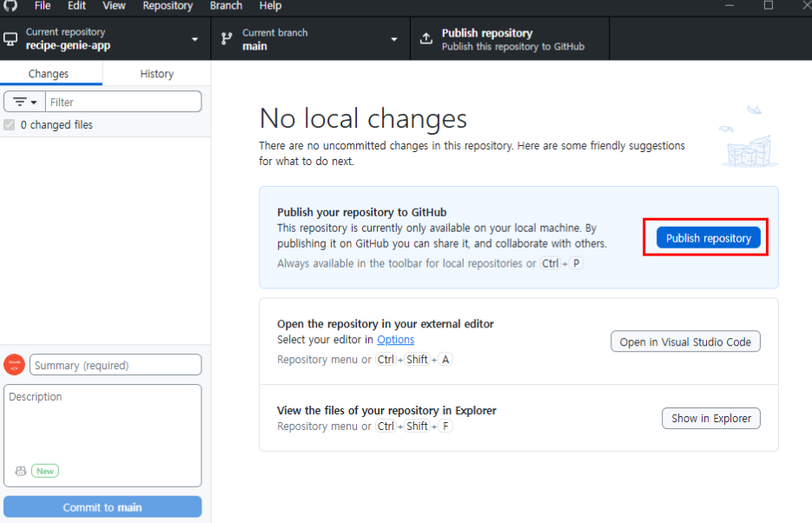The width and height of the screenshot is (812, 523).
Task: Toggle the 0 changed files checkbox
Action: pyautogui.click(x=10, y=125)
